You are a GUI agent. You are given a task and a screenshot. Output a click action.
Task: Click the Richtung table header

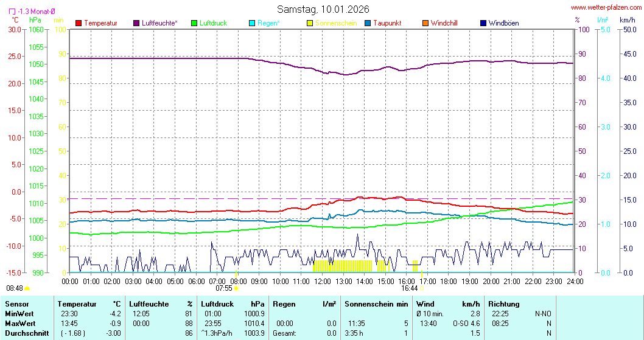point(504,304)
